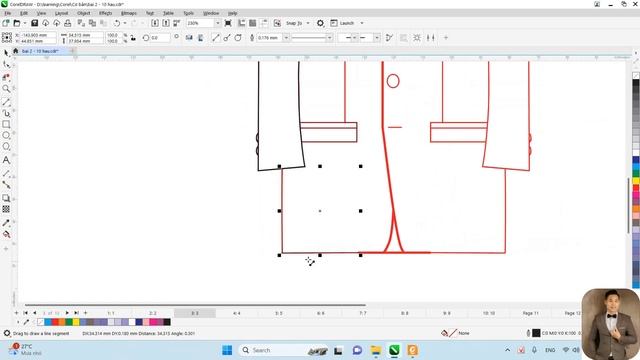The height and width of the screenshot is (360, 640).
Task: Select the Crop tool in the toolbox
Action: pyautogui.click(x=6, y=78)
